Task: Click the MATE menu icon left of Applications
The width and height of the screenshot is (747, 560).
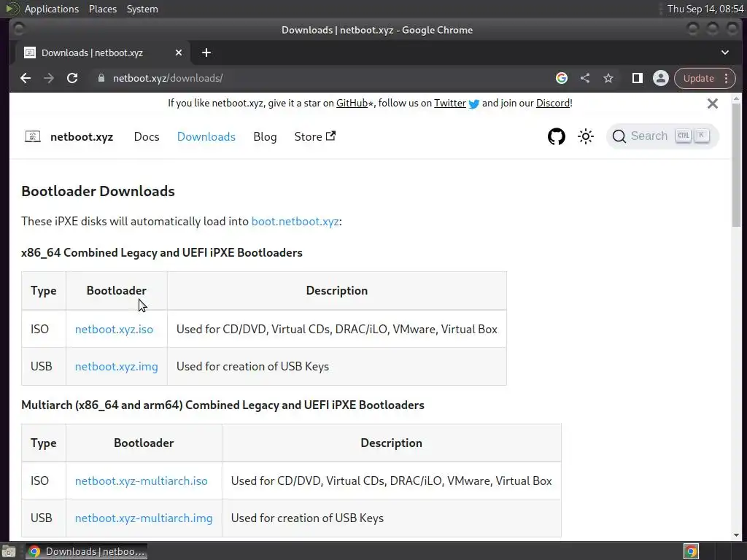Action: tap(12, 9)
